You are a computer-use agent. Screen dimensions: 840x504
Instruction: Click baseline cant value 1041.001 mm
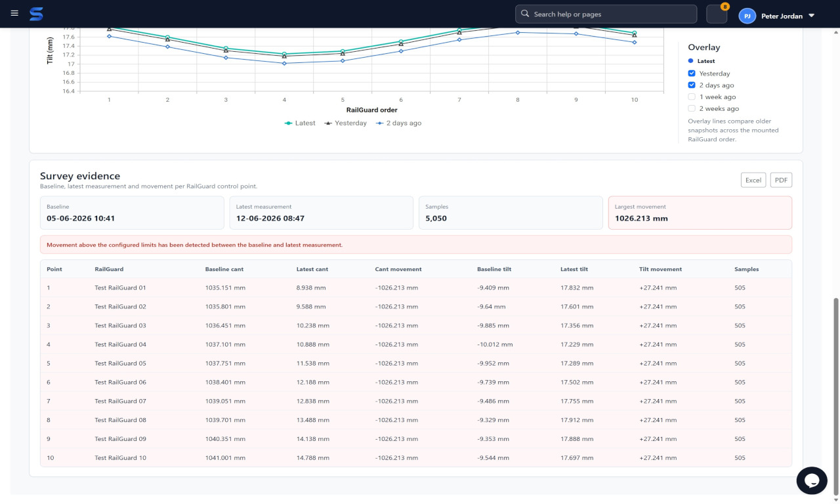click(225, 458)
